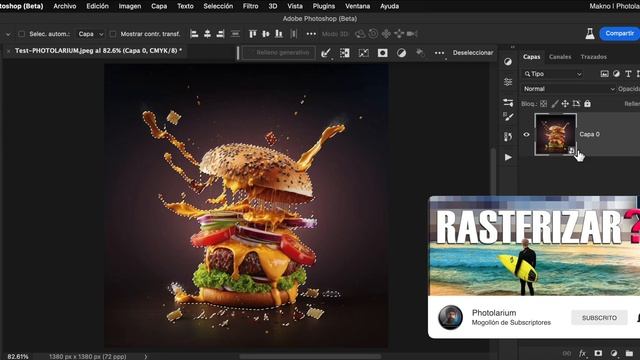The height and width of the screenshot is (360, 640).
Task: Open the Plugins menu
Action: 324,6
